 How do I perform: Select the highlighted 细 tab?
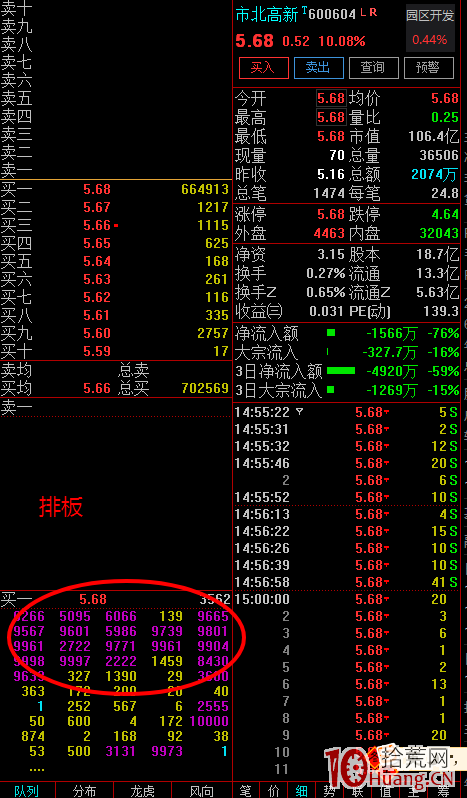(x=302, y=791)
